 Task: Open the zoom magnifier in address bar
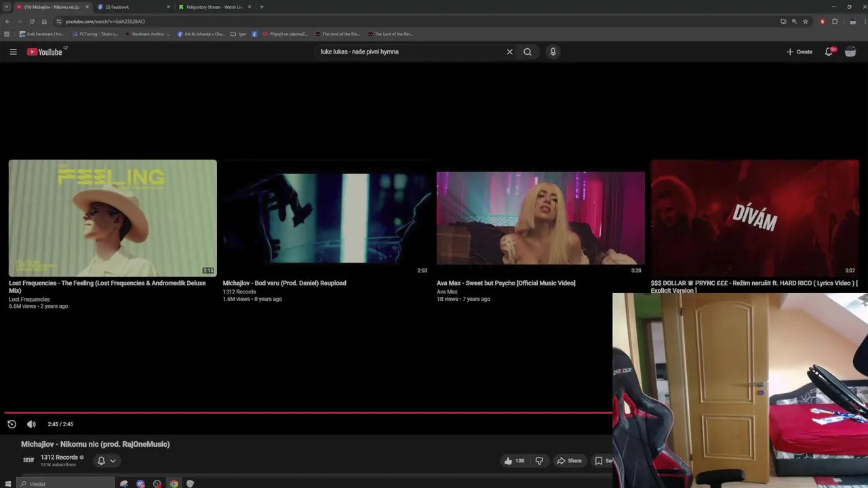[794, 21]
